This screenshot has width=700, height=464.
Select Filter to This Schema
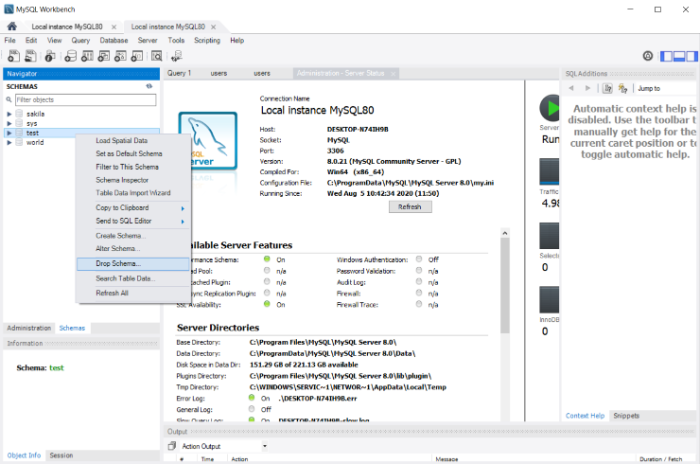coord(133,167)
